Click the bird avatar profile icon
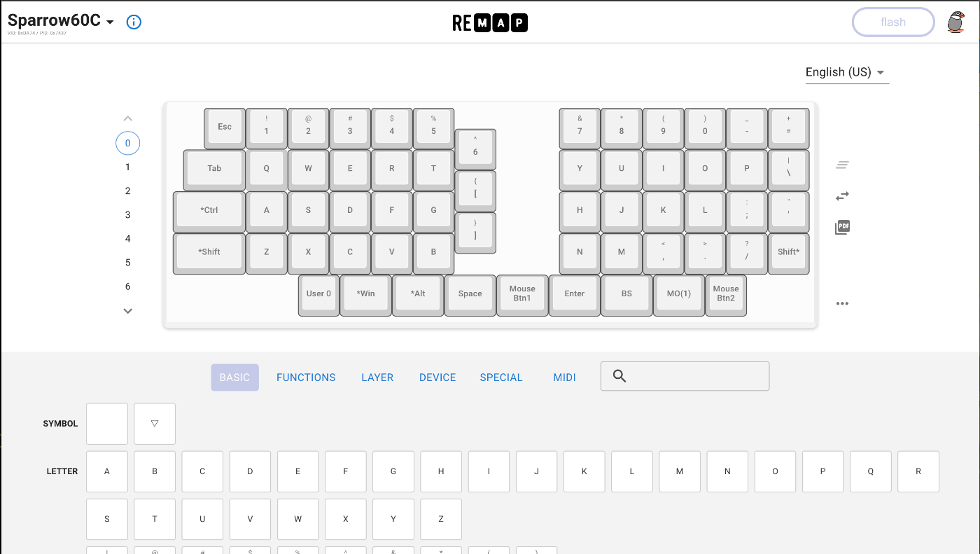 pos(955,22)
